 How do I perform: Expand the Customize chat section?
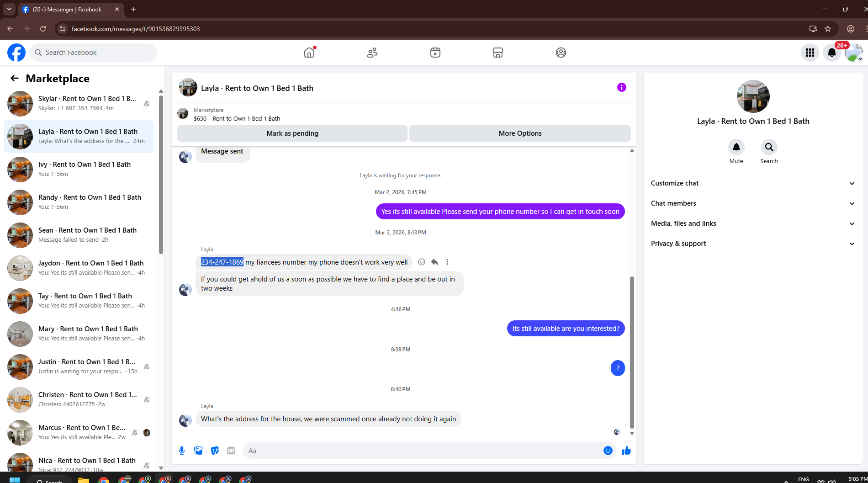tap(753, 183)
